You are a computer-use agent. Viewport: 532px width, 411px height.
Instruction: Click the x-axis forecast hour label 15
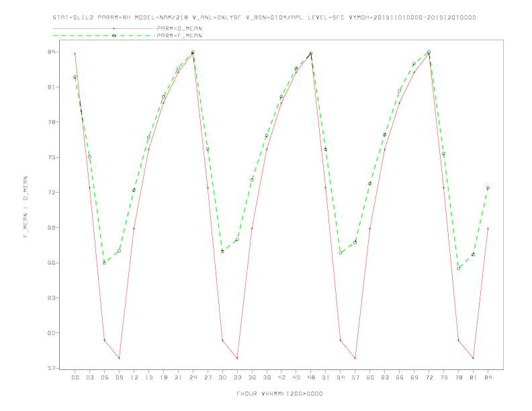(149, 377)
